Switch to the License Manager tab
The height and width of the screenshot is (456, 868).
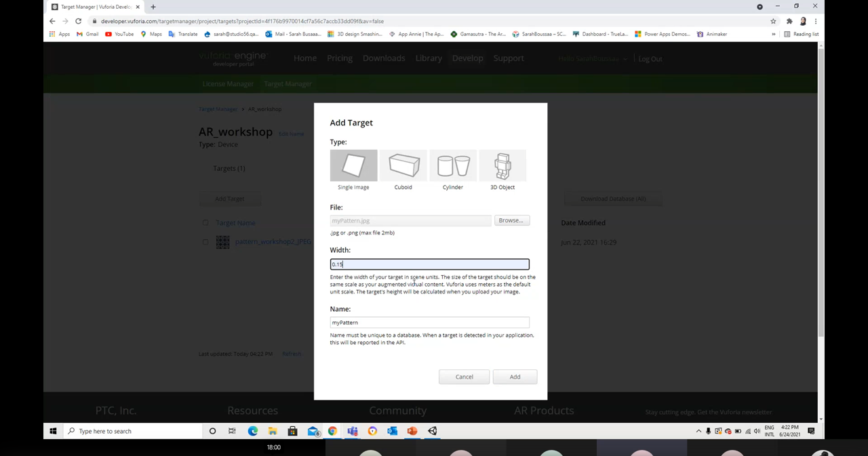pos(228,84)
